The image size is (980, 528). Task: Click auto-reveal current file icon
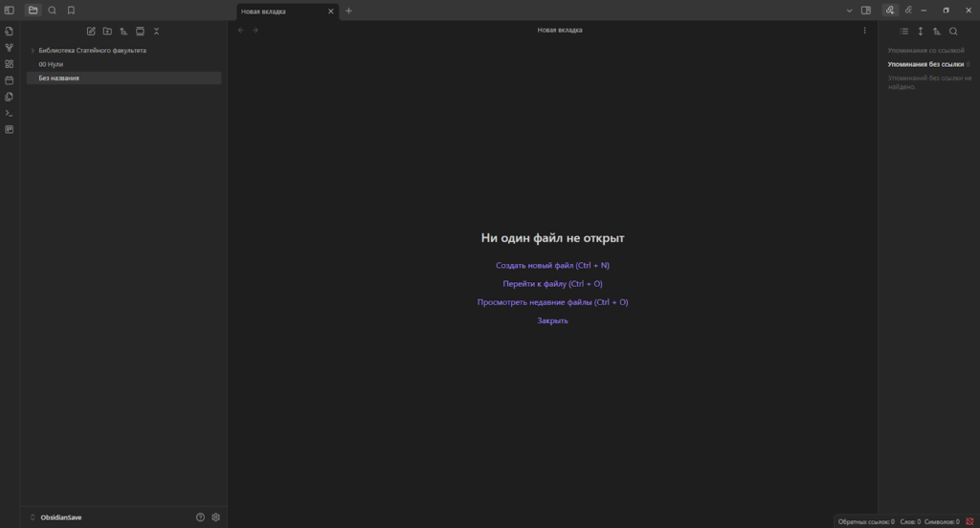click(x=140, y=32)
